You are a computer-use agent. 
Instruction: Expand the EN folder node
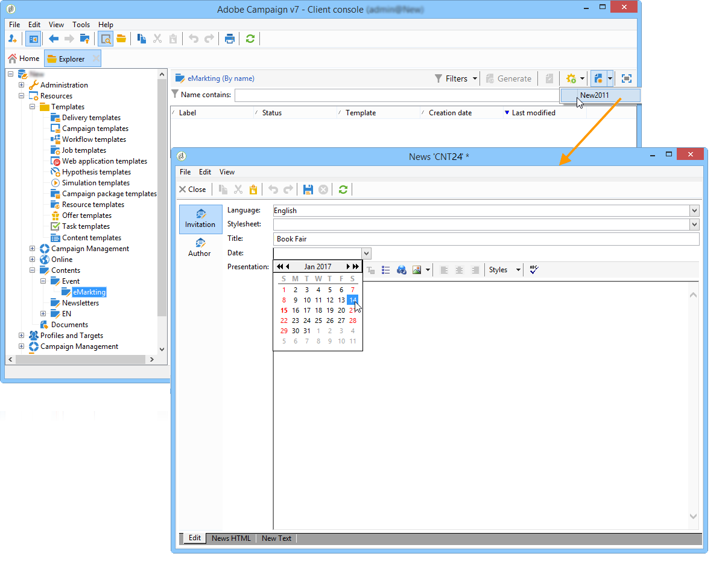pyautogui.click(x=43, y=314)
